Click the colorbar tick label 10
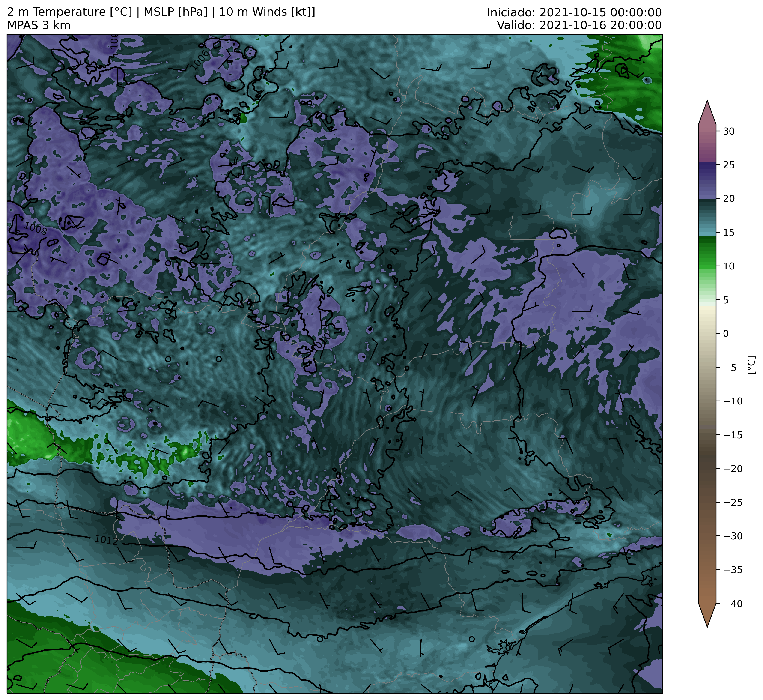This screenshot has width=763, height=700. click(x=729, y=266)
